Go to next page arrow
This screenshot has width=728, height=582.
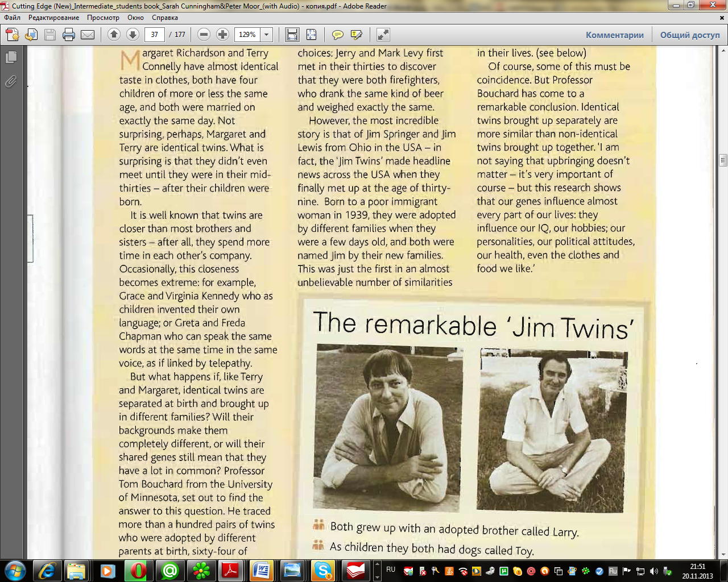[133, 35]
